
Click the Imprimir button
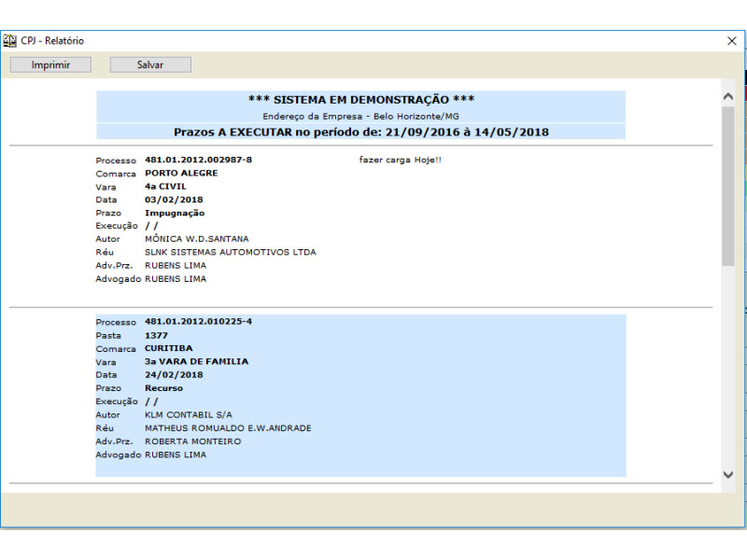pyautogui.click(x=50, y=64)
